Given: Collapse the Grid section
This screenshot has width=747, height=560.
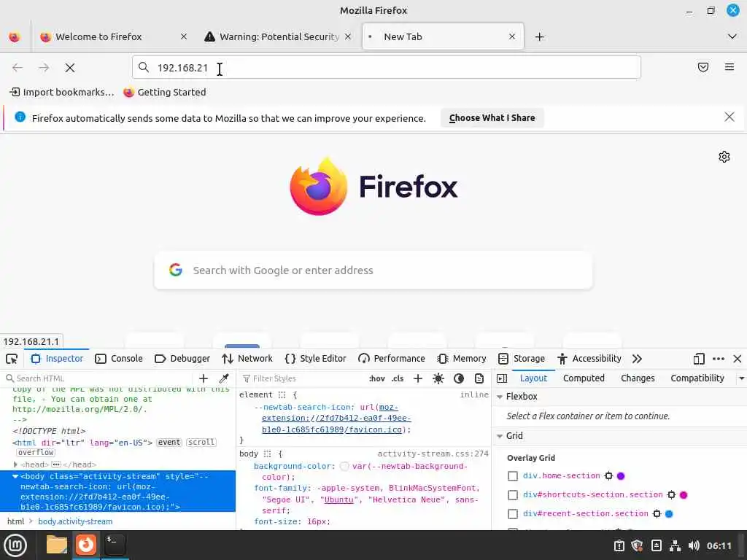Looking at the screenshot, I should pos(500,436).
